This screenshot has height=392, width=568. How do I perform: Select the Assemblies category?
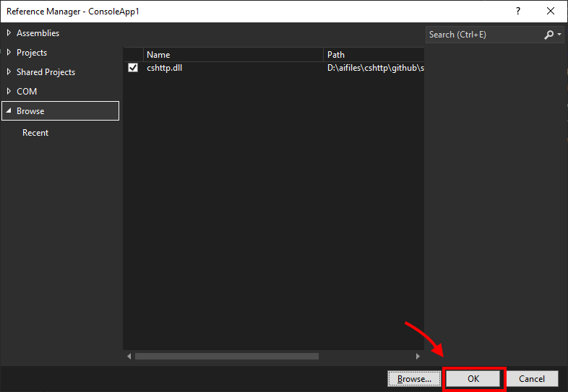[x=38, y=33]
